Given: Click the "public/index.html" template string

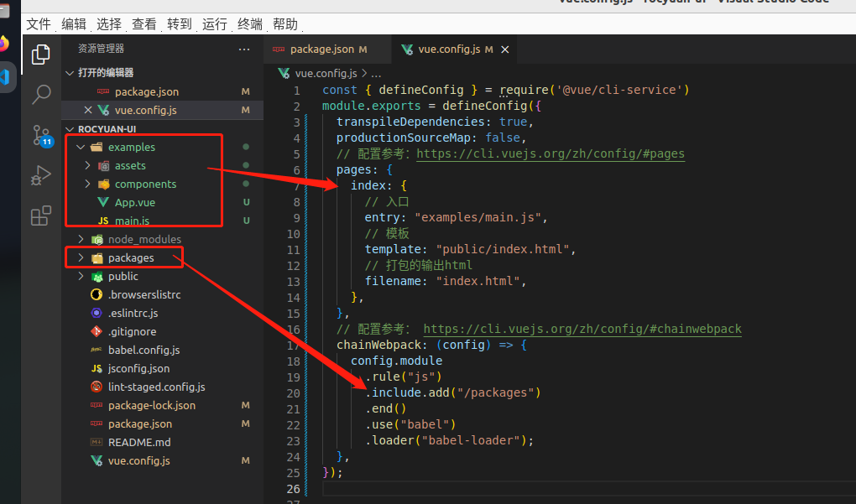Looking at the screenshot, I should [x=502, y=249].
